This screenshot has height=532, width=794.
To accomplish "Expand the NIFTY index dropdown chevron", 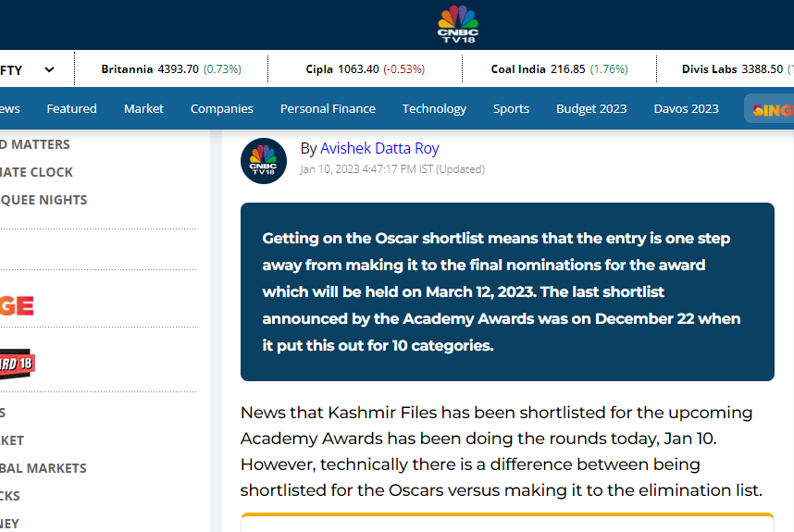I will [49, 69].
